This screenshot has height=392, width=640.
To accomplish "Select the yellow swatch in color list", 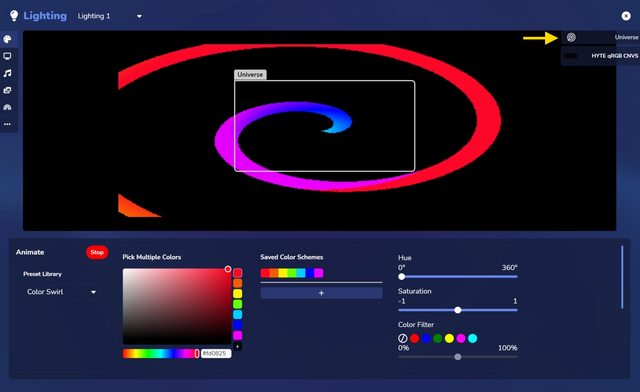I will [238, 294].
